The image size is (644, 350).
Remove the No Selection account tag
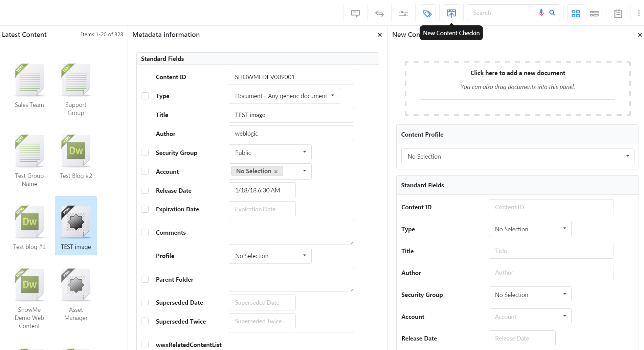(276, 171)
